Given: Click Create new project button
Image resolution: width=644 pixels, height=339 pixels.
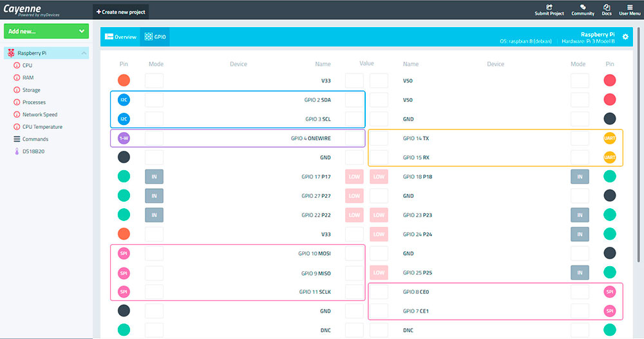Looking at the screenshot, I should click(121, 12).
